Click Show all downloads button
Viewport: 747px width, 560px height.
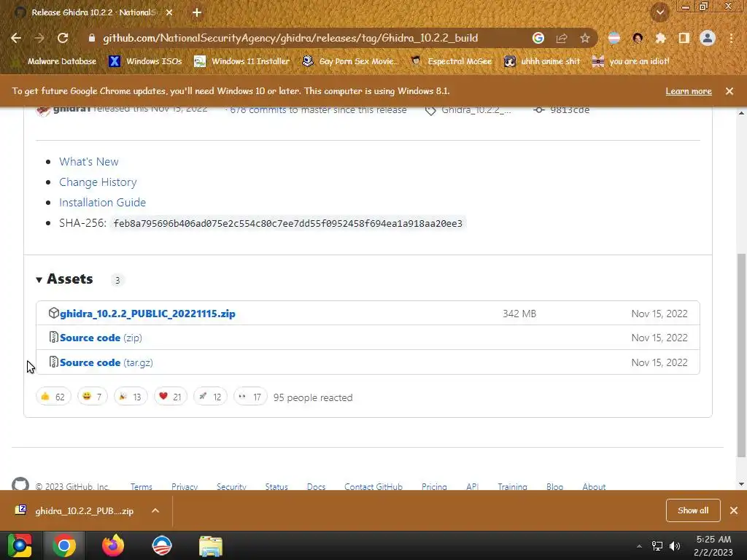[693, 510]
